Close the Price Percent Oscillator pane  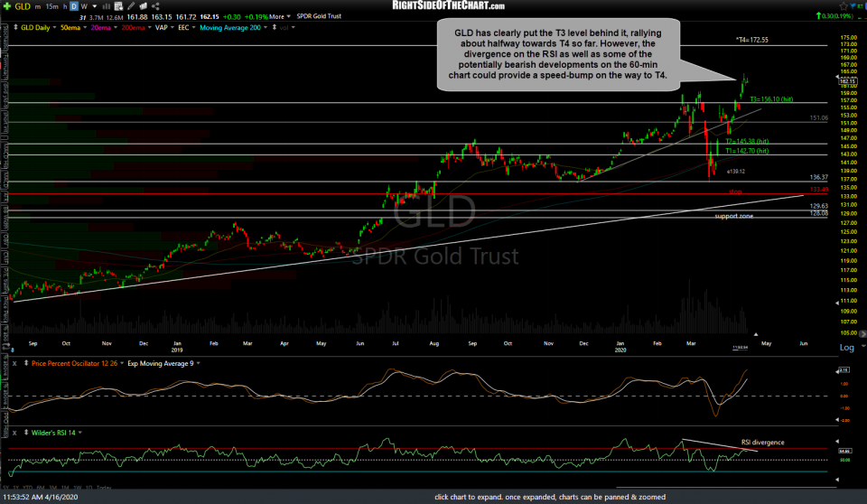click(15, 363)
